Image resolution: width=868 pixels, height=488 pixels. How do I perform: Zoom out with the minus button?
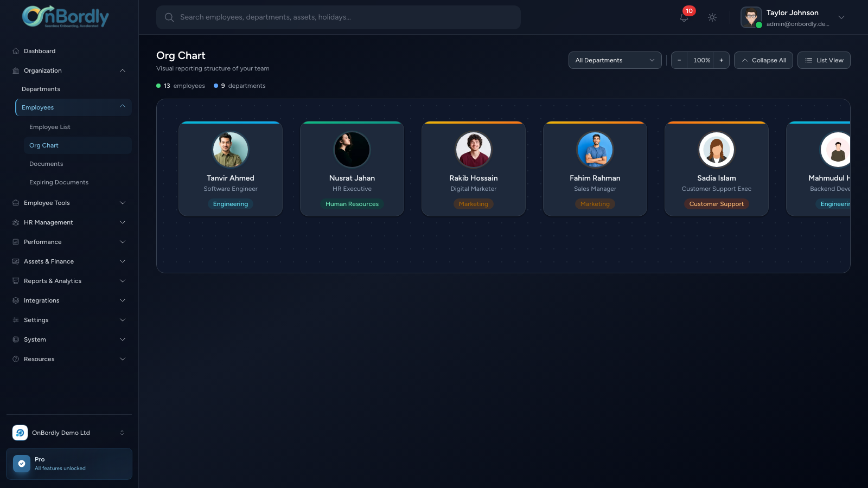(x=679, y=60)
